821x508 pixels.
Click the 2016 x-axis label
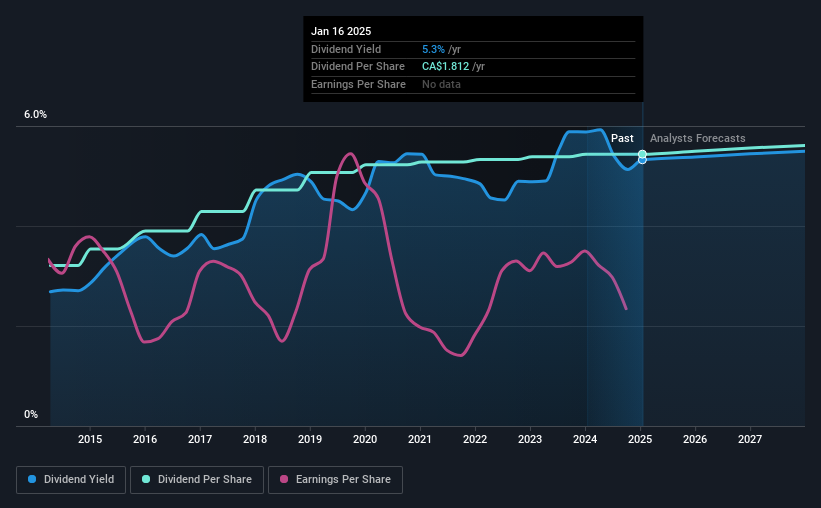[145, 439]
